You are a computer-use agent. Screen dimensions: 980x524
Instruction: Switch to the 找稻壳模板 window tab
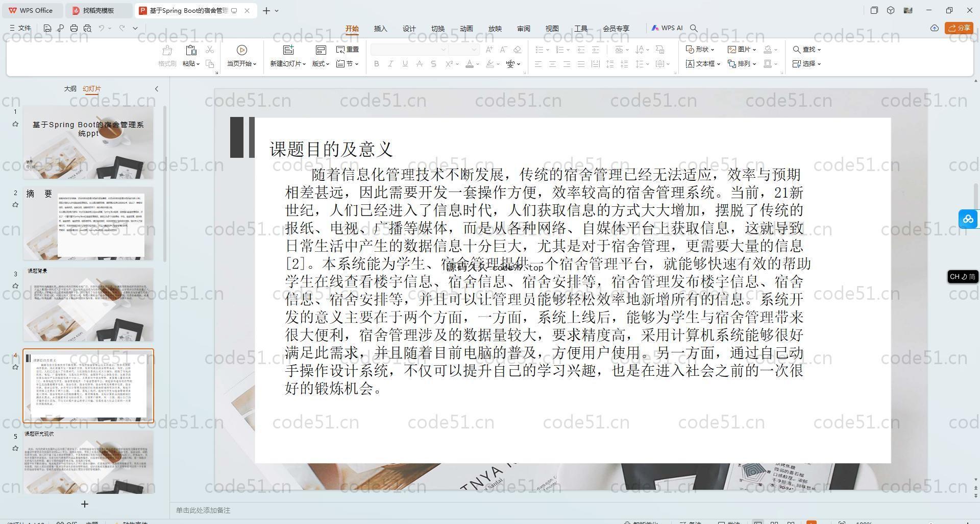[x=99, y=10]
